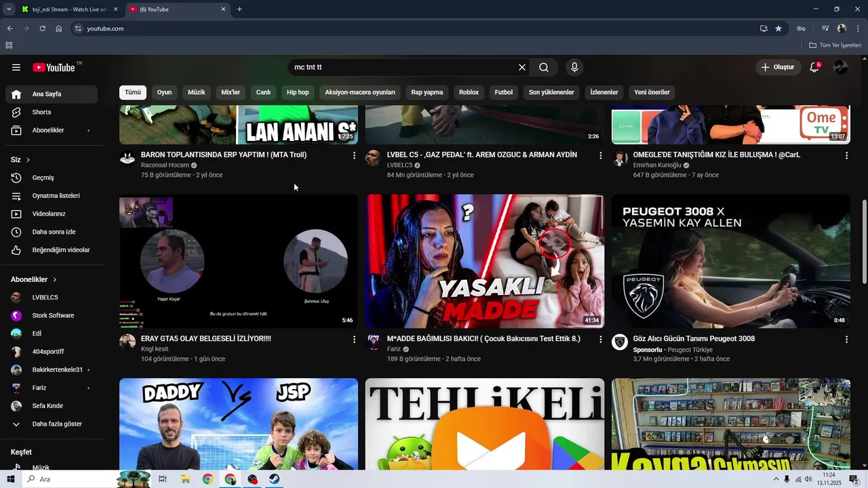Open options menu for M*ADDE BAĞIMLISI video
Screen dimensions: 868x488
point(600,339)
